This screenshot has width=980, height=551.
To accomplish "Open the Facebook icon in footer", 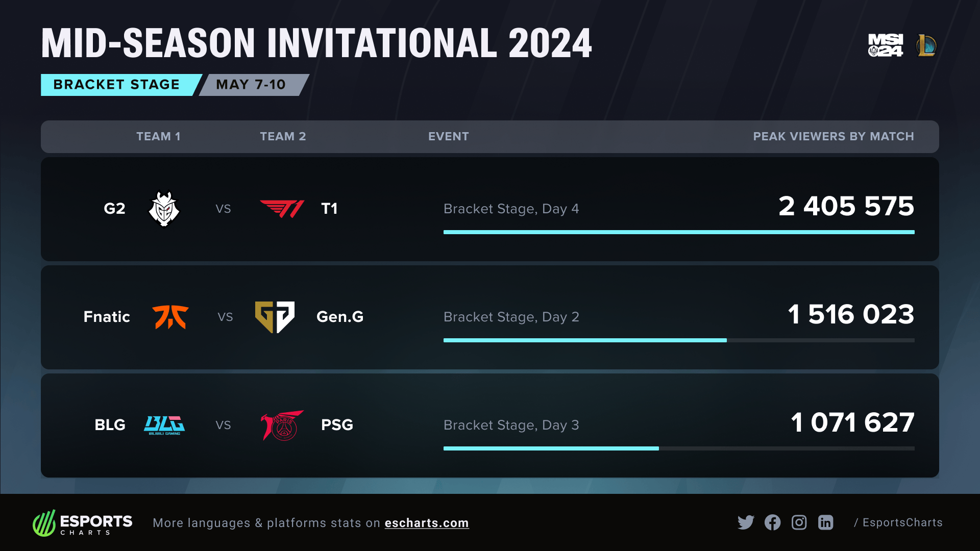I will click(x=772, y=522).
